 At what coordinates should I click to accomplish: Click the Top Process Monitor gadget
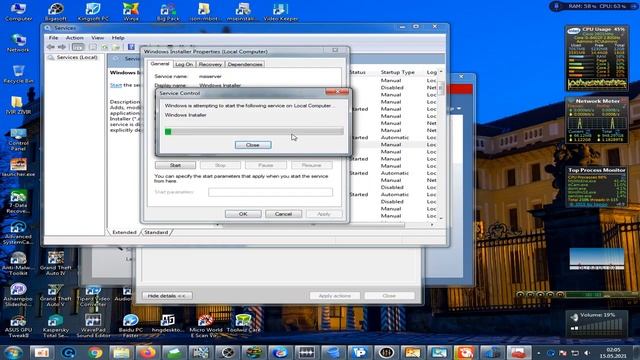click(x=596, y=187)
